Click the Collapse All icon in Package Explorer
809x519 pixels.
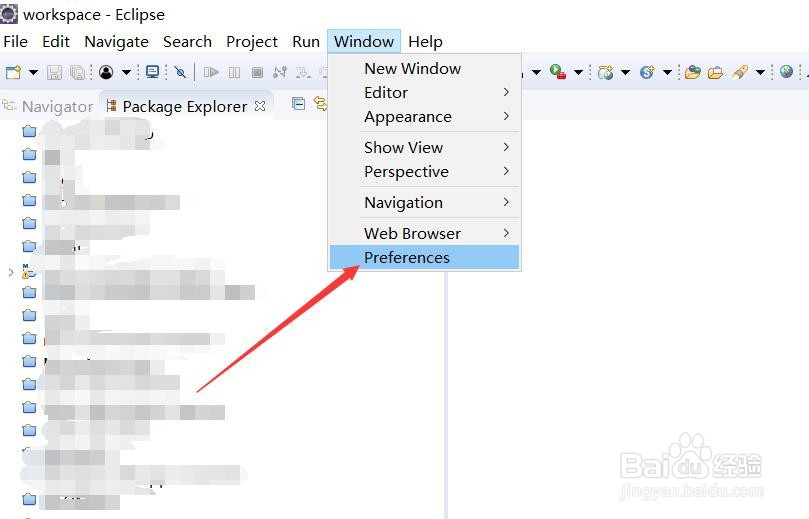298,104
